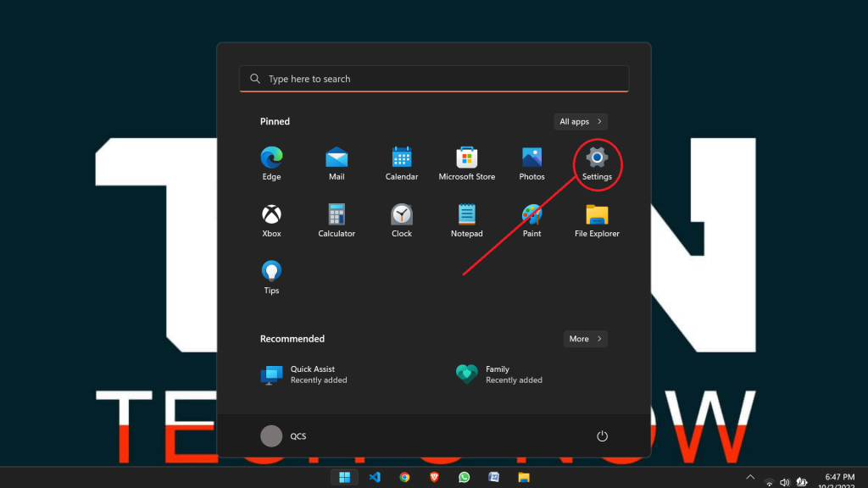The height and width of the screenshot is (488, 868).
Task: Open Family from Recommended
Action: pyautogui.click(x=498, y=374)
